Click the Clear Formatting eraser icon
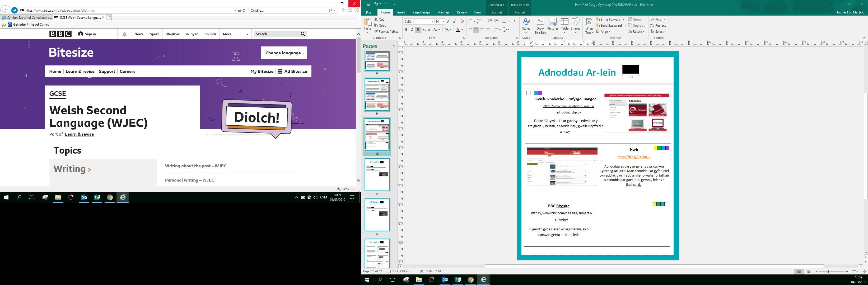868x285 pixels. [x=462, y=22]
